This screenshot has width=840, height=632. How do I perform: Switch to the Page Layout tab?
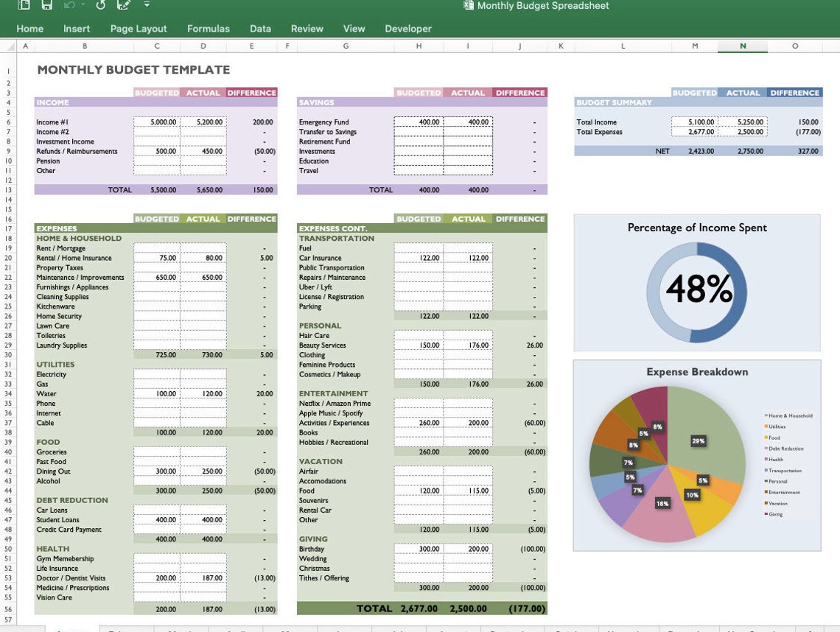[x=139, y=29]
